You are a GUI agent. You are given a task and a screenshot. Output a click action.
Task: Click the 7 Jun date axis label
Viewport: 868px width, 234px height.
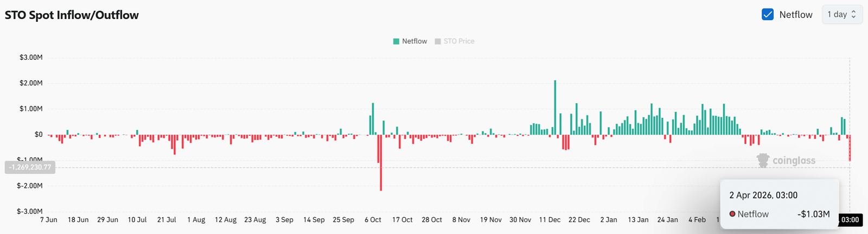(x=49, y=220)
